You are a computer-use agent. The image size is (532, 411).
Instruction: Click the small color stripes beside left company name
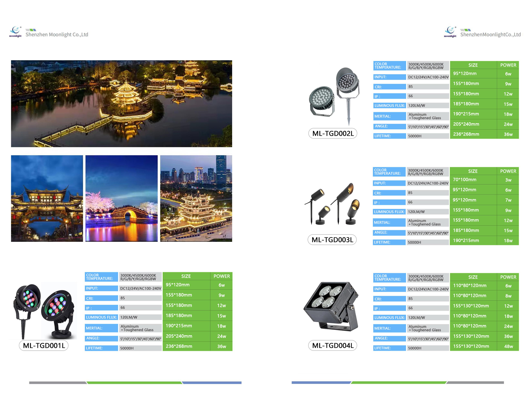click(31, 30)
